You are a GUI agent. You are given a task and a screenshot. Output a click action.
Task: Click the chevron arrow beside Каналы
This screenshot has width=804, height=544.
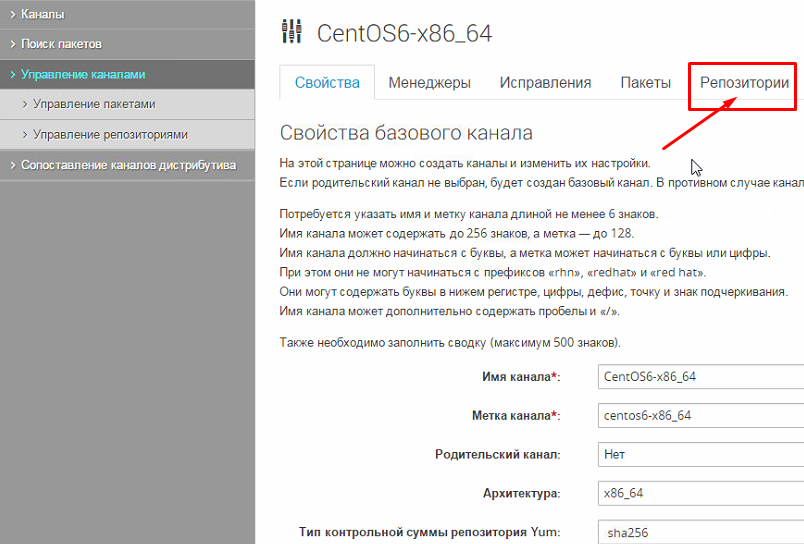[12, 14]
